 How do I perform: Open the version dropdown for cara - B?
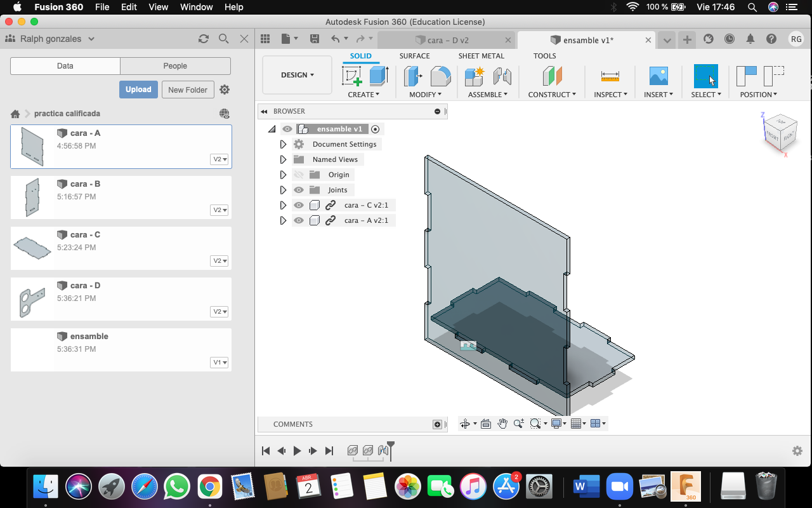click(x=219, y=210)
